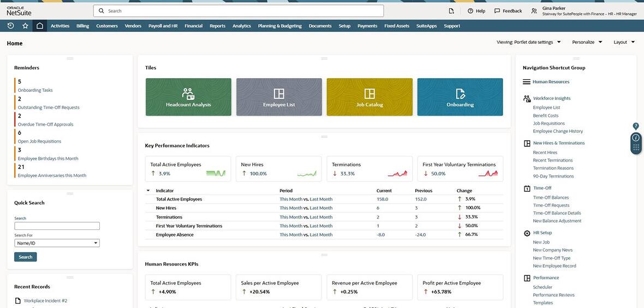Open the Onboarding tile
644x308 pixels.
[460, 97]
